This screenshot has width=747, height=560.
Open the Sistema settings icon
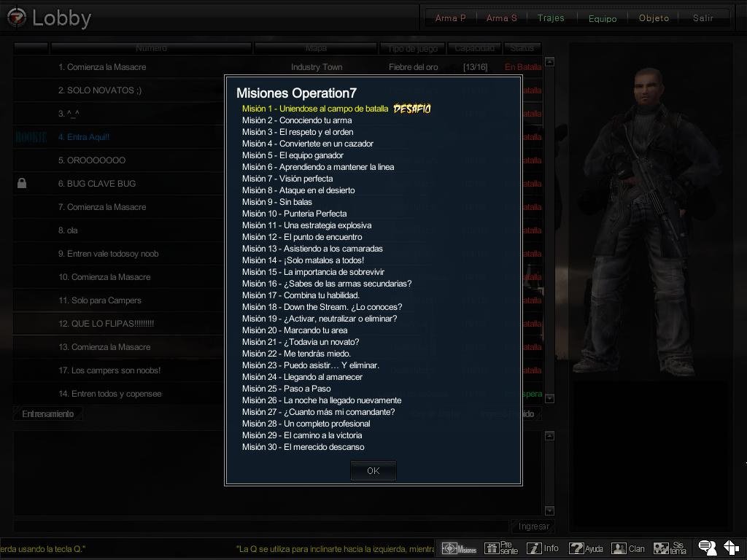(670, 548)
